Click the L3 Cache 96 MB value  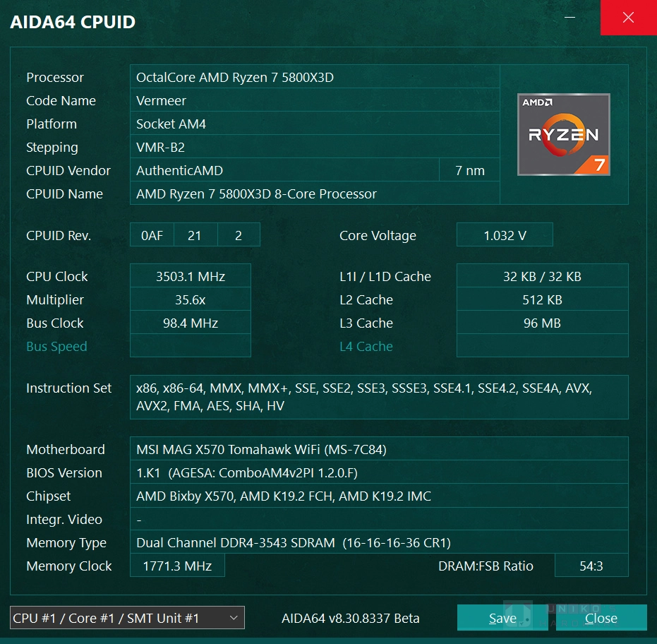(x=542, y=323)
